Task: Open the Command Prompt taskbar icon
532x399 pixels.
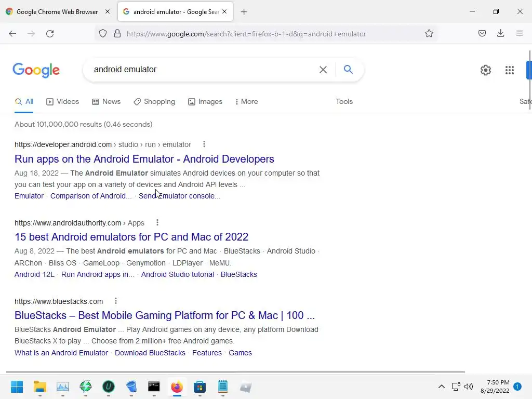Action: [154, 387]
